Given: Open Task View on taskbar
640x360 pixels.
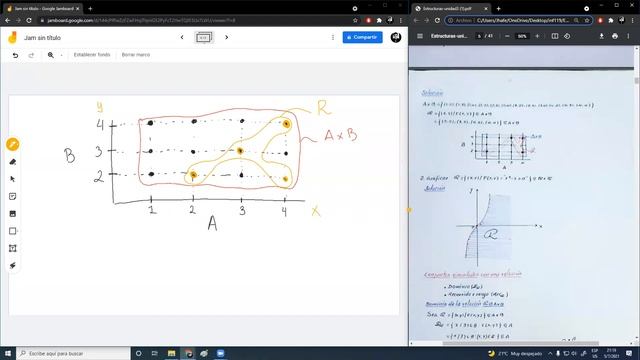Looking at the screenshot, I should 155,353.
